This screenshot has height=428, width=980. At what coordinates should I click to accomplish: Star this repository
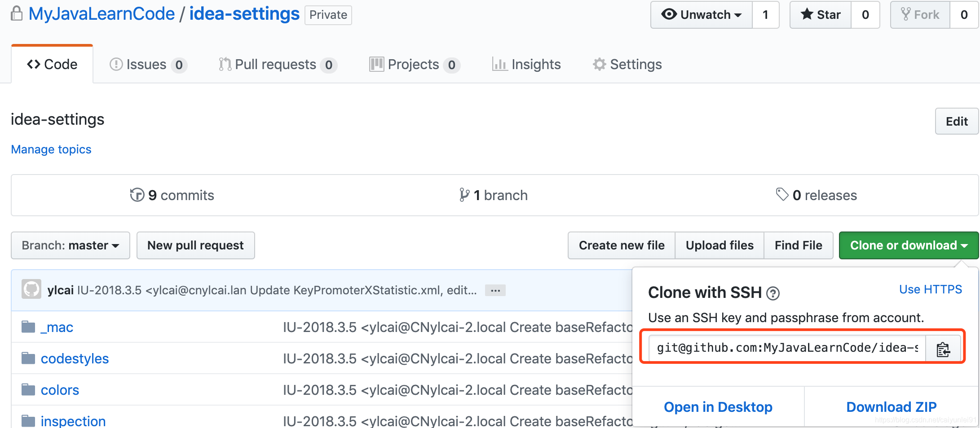[x=821, y=15]
